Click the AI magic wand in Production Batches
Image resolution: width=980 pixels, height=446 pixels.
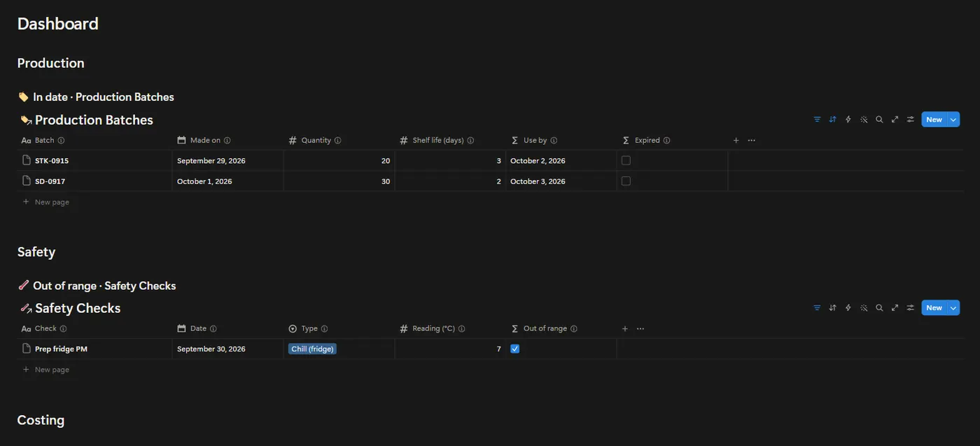[864, 120]
